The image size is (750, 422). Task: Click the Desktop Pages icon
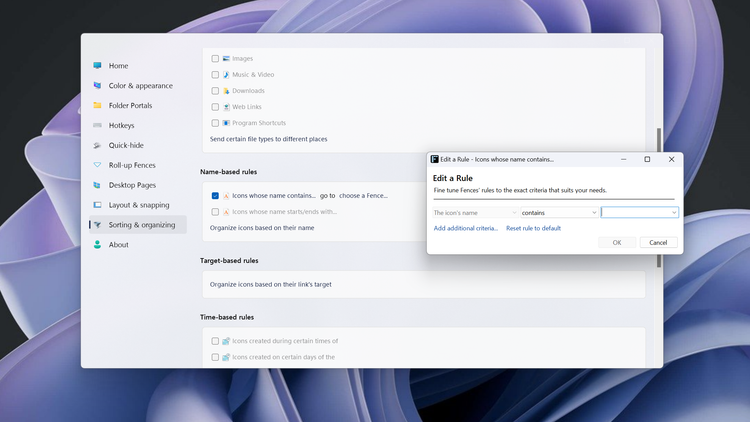(97, 185)
